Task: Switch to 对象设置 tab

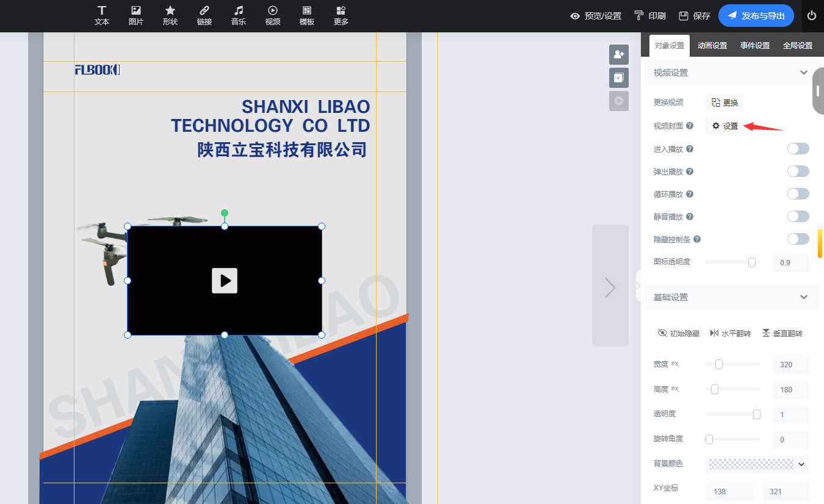Action: pos(670,46)
